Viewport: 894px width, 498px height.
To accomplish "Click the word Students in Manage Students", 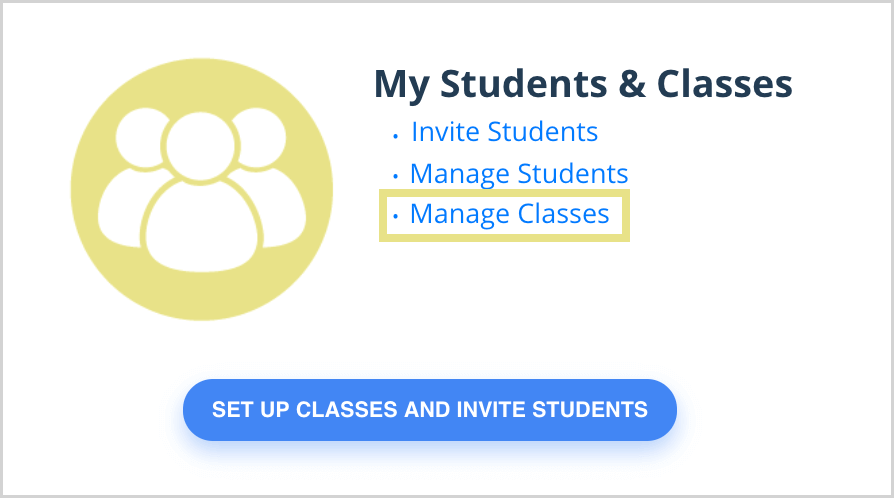I will (x=572, y=173).
